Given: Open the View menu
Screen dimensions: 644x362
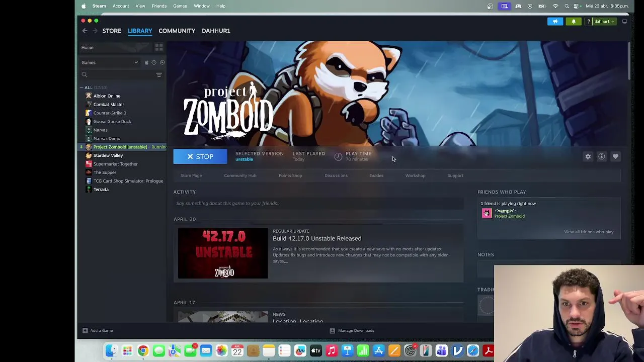Looking at the screenshot, I should 140,6.
